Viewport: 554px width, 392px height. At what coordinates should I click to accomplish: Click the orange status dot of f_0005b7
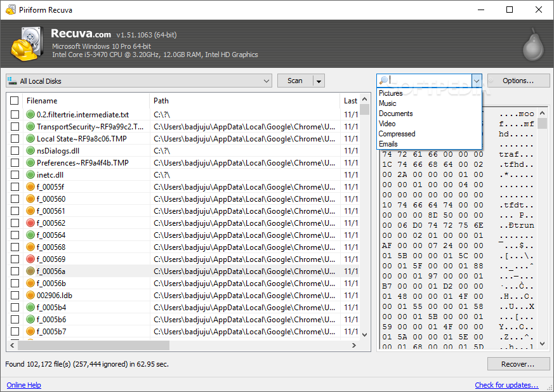click(x=30, y=331)
